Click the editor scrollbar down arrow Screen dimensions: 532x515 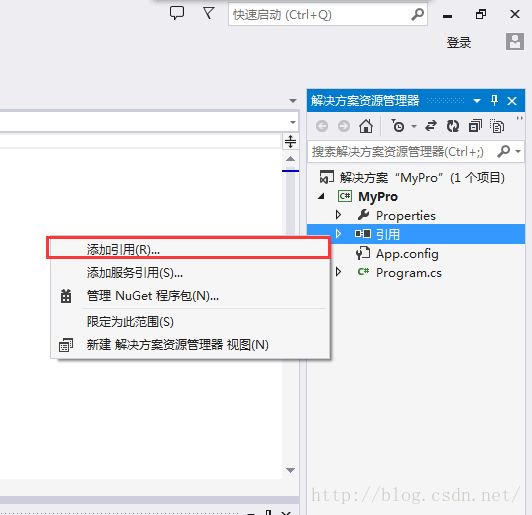[x=290, y=470]
